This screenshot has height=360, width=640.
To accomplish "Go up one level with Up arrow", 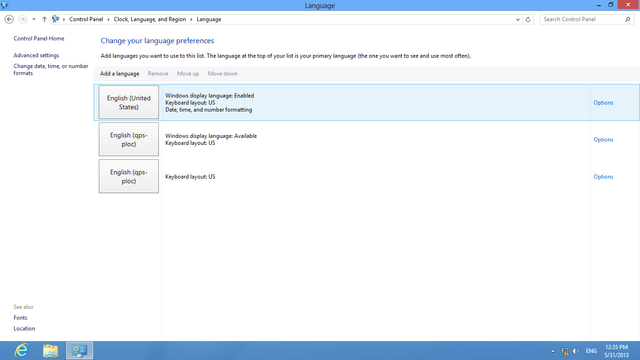I will 44,19.
